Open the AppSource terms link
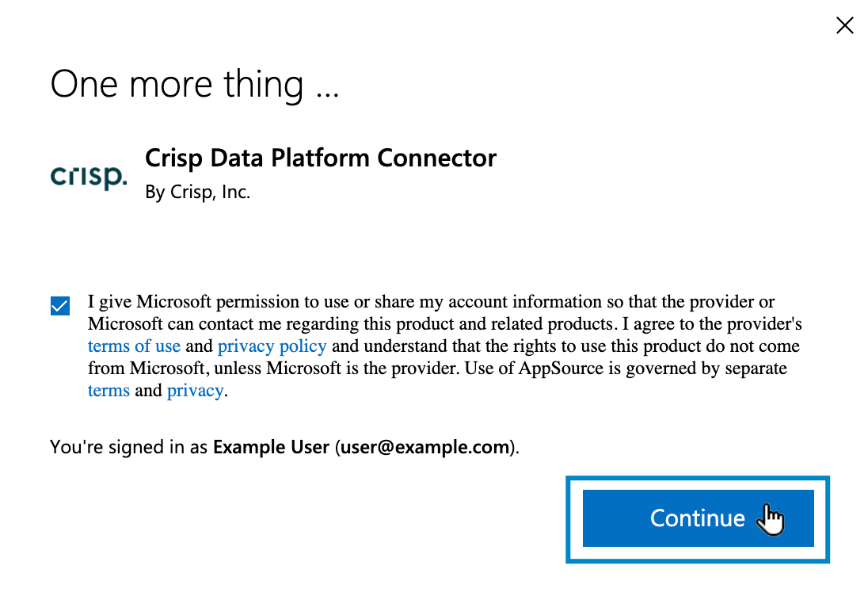Viewport: 868px width, 596px height. [x=108, y=391]
